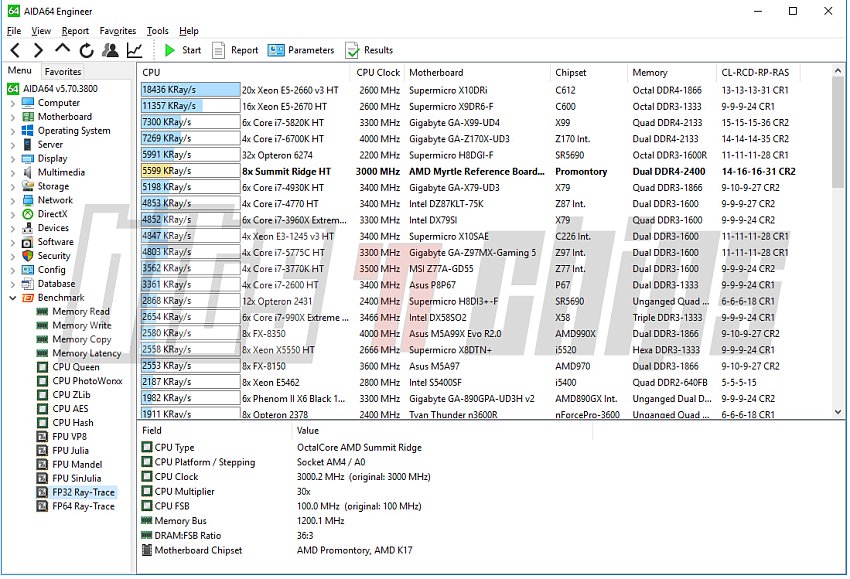The height and width of the screenshot is (579, 850).
Task: Switch to the Menu tab
Action: [x=20, y=70]
